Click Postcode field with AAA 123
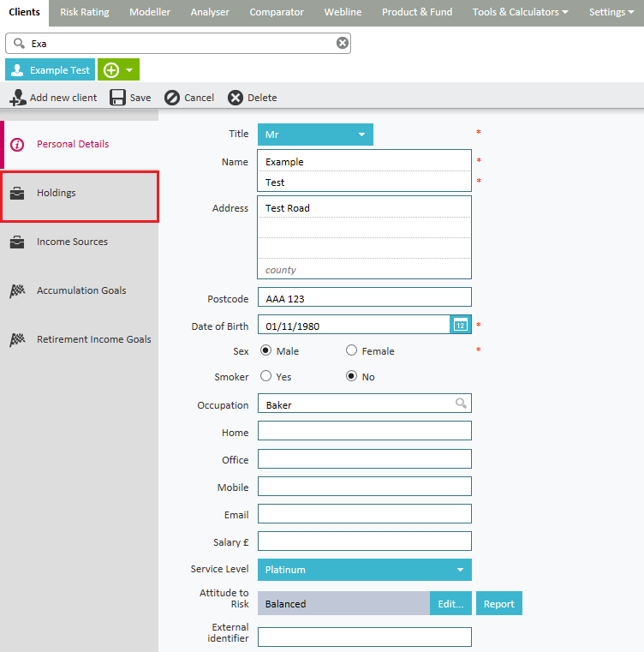Screen dimensions: 644x652 (x=364, y=297)
